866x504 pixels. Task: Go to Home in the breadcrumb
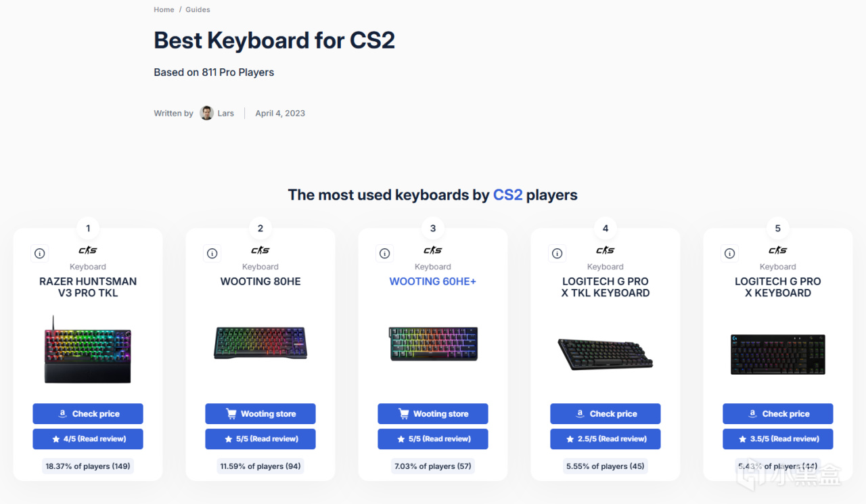164,9
